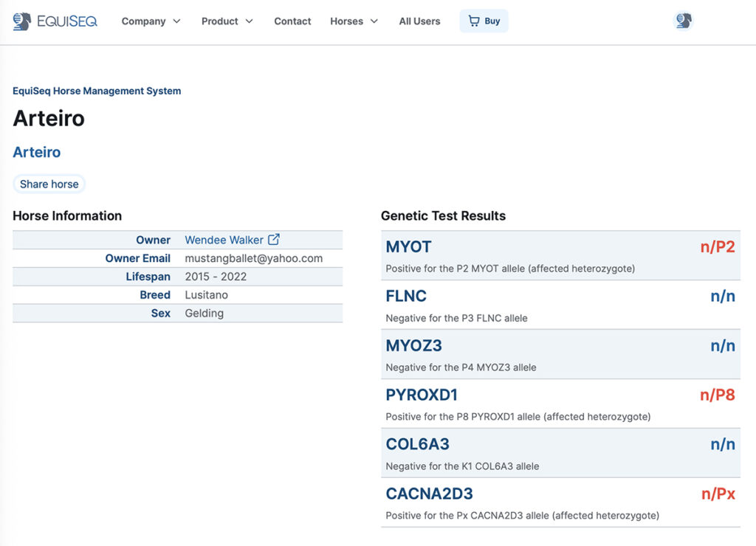Click the blue Arteiro link

37,152
